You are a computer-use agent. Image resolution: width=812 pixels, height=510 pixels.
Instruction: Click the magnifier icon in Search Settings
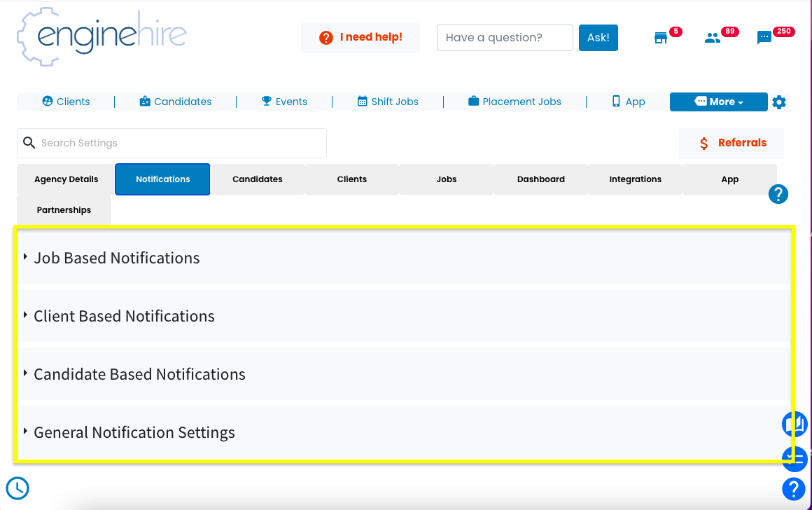pyautogui.click(x=29, y=142)
